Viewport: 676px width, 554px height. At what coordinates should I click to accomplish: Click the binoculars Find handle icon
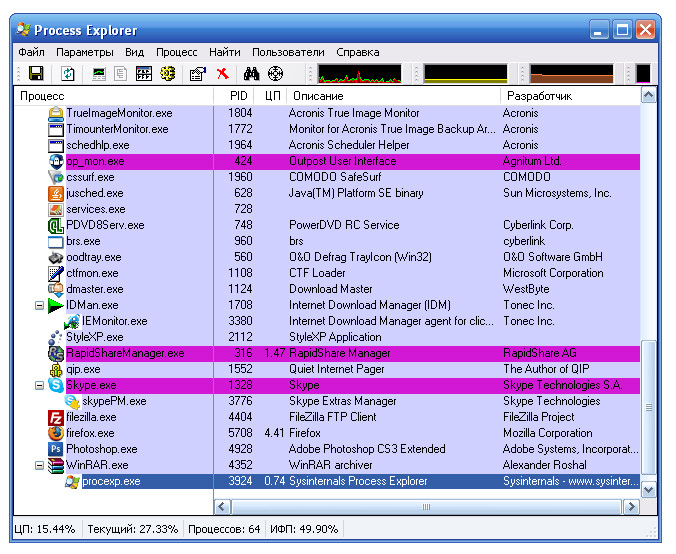(x=251, y=74)
